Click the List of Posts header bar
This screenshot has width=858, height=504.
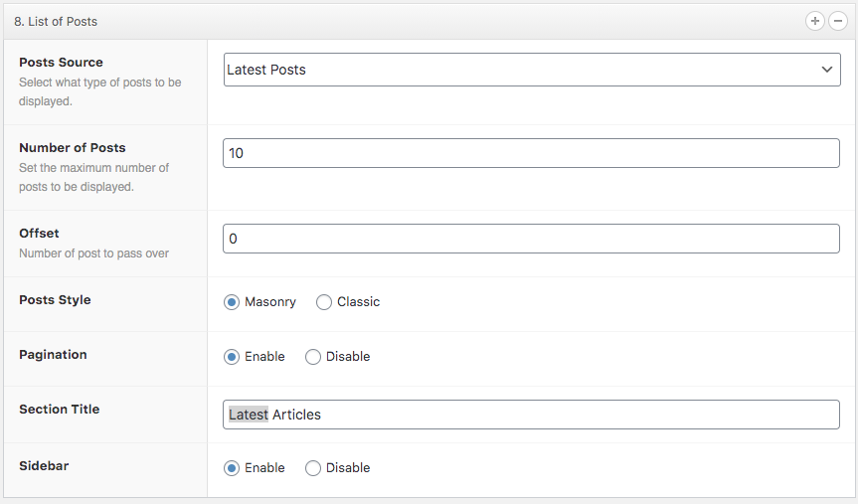[398, 21]
